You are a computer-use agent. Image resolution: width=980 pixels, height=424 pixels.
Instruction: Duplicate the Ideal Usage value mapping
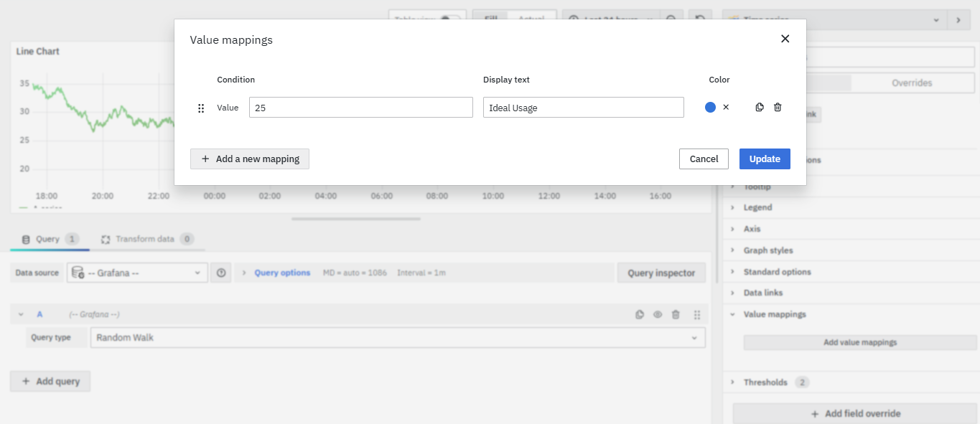pos(760,108)
